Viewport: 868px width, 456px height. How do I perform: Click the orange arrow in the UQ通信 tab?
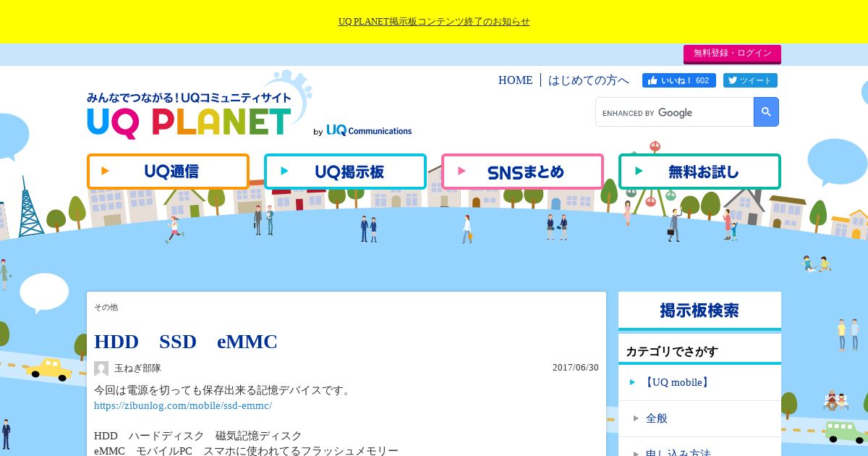pos(106,172)
